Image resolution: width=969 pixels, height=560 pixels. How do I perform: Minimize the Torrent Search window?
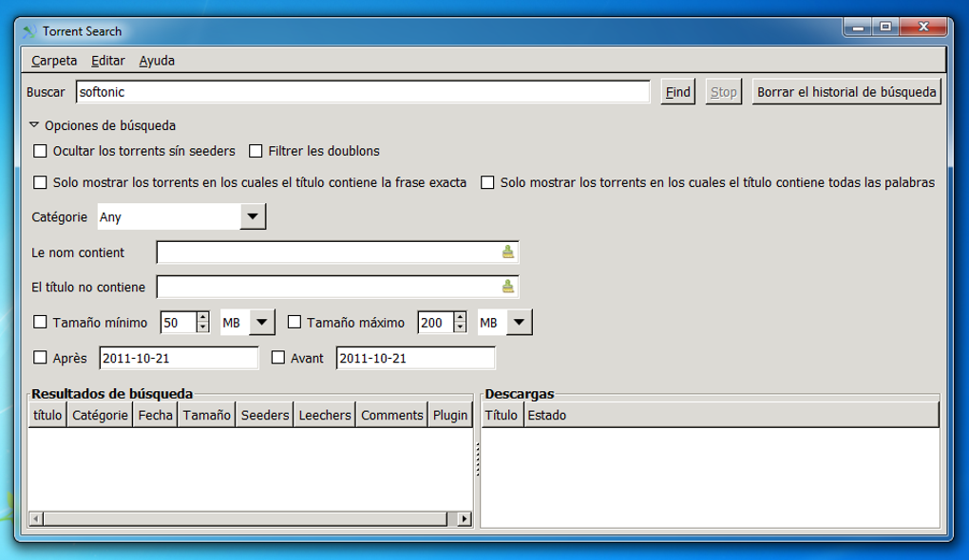click(858, 28)
